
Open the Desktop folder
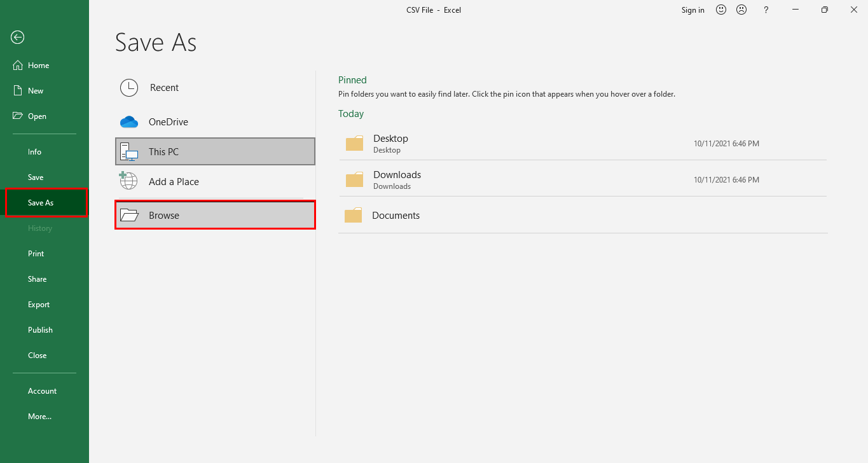pyautogui.click(x=390, y=142)
